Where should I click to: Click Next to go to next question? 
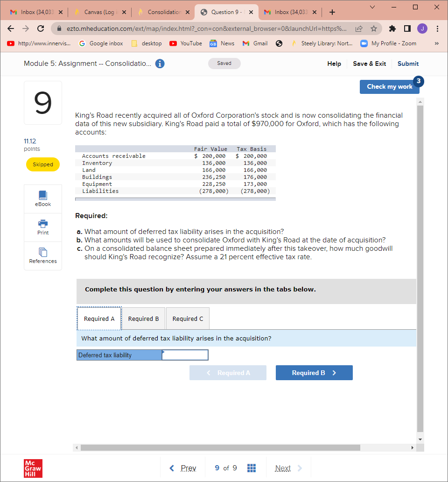click(x=283, y=468)
